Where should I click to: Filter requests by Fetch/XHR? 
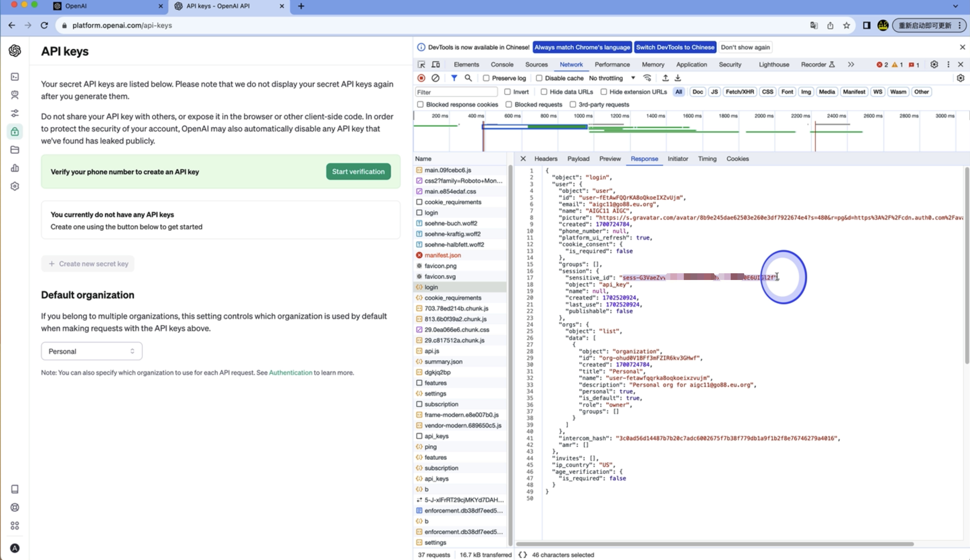click(739, 92)
